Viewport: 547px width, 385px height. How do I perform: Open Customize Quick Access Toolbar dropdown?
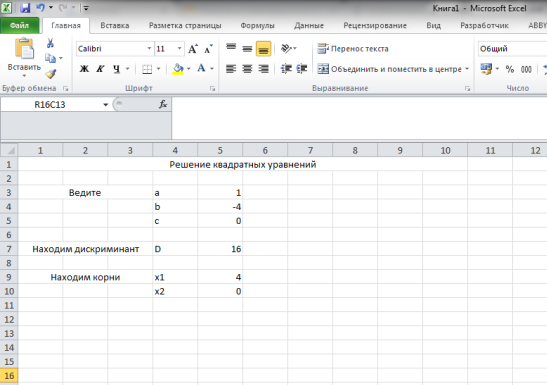(86, 8)
